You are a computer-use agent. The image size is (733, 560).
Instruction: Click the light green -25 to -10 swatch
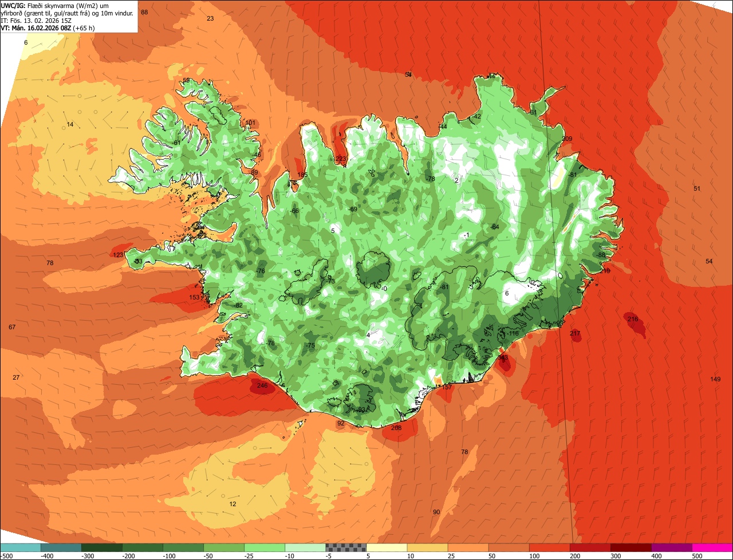tap(265, 548)
